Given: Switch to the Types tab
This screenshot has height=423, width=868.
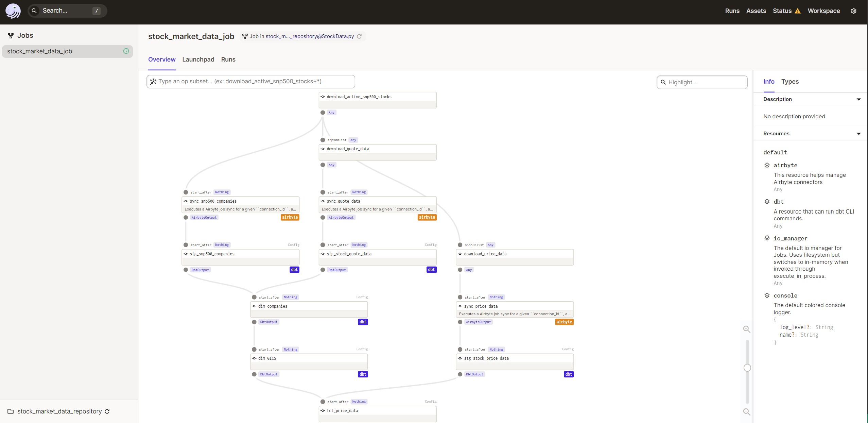Looking at the screenshot, I should (x=790, y=82).
